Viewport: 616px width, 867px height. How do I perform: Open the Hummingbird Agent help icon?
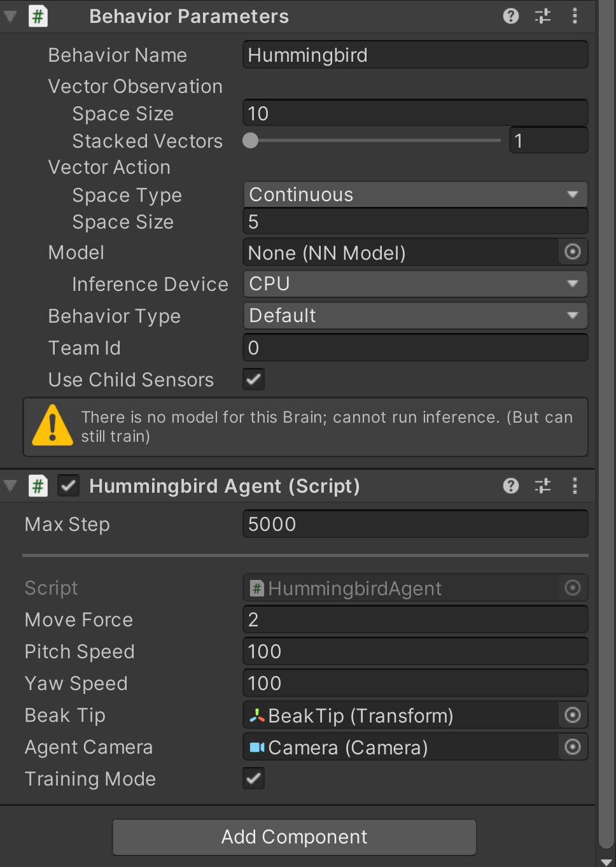510,486
